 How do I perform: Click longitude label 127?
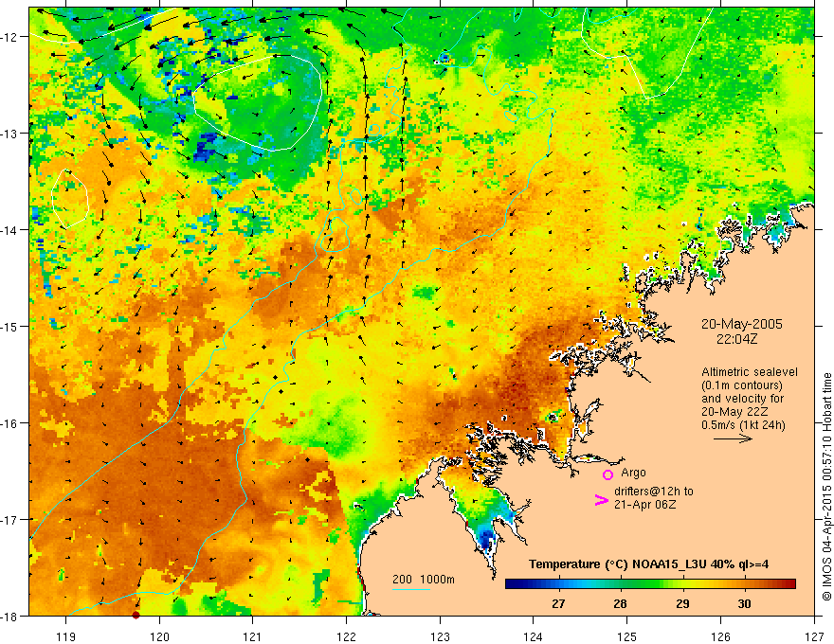click(814, 636)
